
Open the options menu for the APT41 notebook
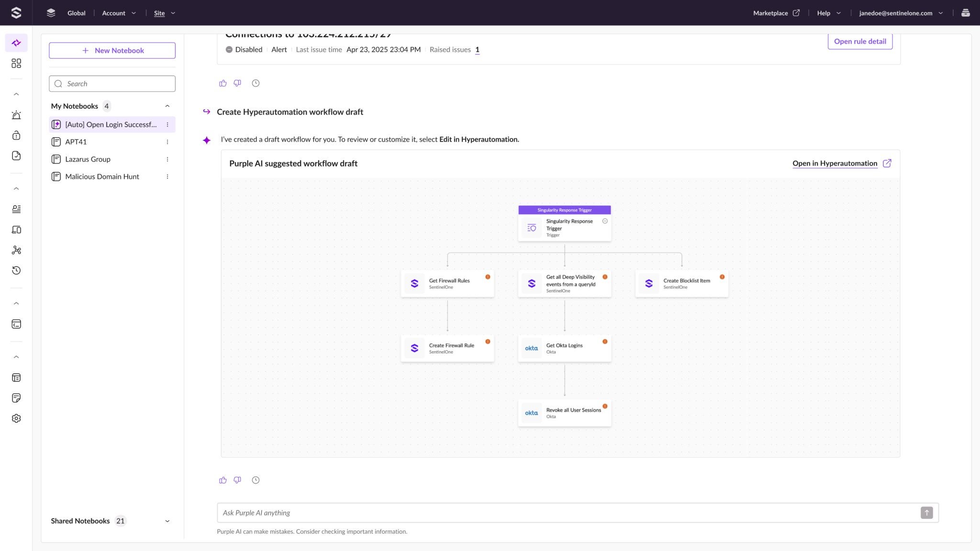(167, 142)
